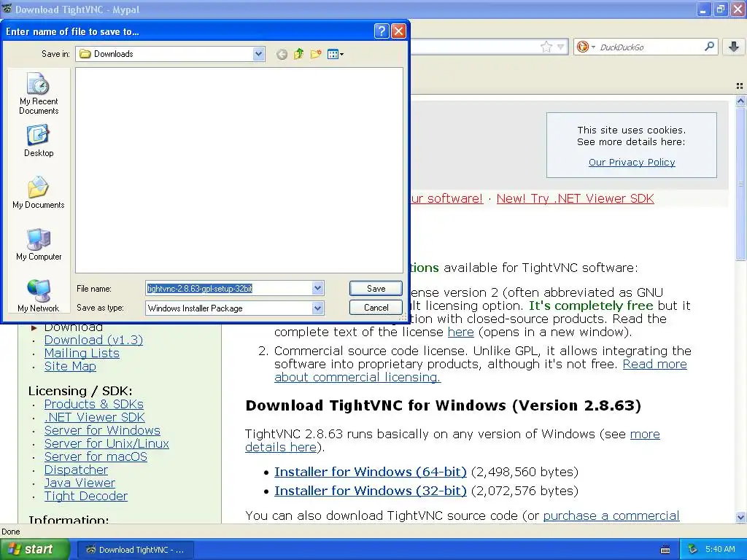747x560 pixels.
Task: Open My Network places in save dialog
Action: pos(39,296)
